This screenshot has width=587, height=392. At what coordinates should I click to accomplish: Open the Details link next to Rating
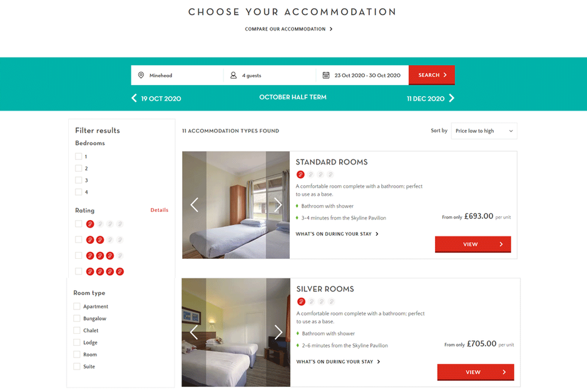tap(159, 210)
